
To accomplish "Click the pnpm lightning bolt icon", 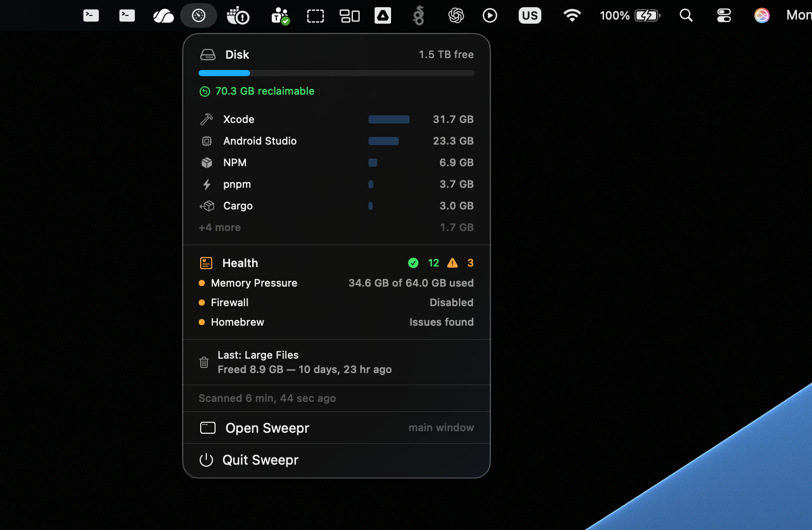I will [206, 184].
